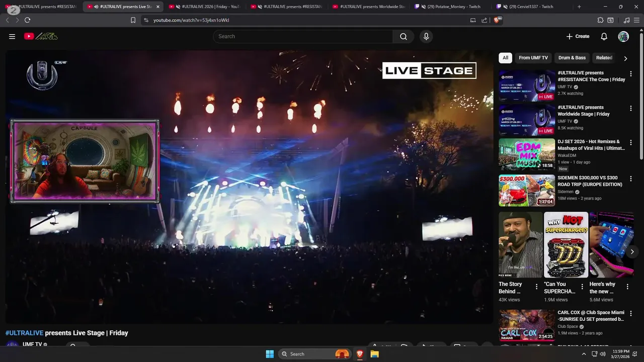Select the Drum & Bass chip
This screenshot has width=644, height=362.
click(x=572, y=58)
